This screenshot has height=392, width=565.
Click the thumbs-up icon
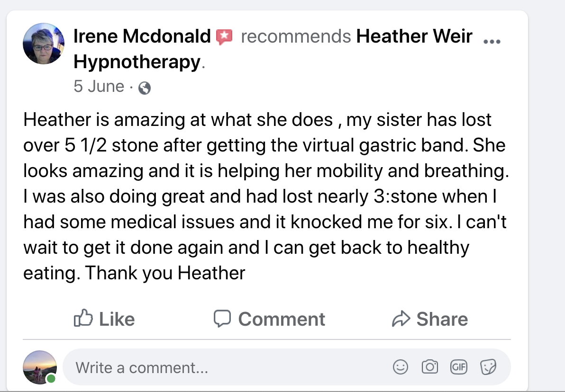pyautogui.click(x=82, y=318)
